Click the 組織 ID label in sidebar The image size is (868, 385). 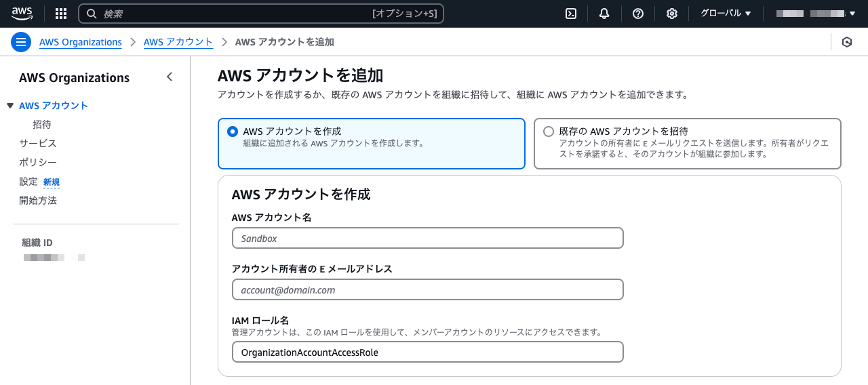[x=37, y=243]
